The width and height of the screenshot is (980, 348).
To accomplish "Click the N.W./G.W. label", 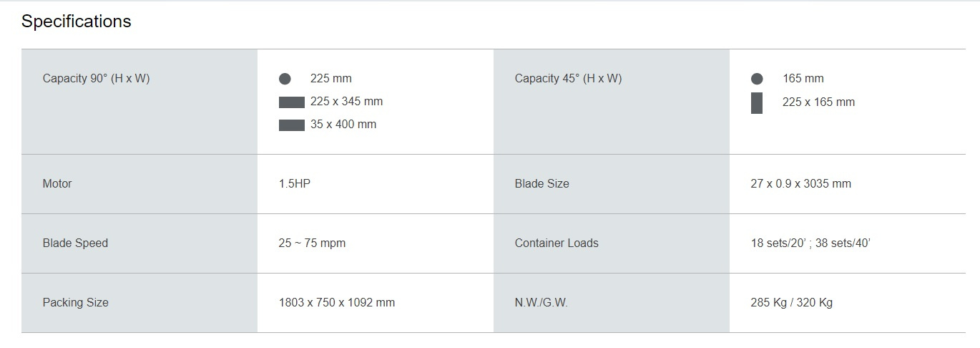I will [542, 303].
